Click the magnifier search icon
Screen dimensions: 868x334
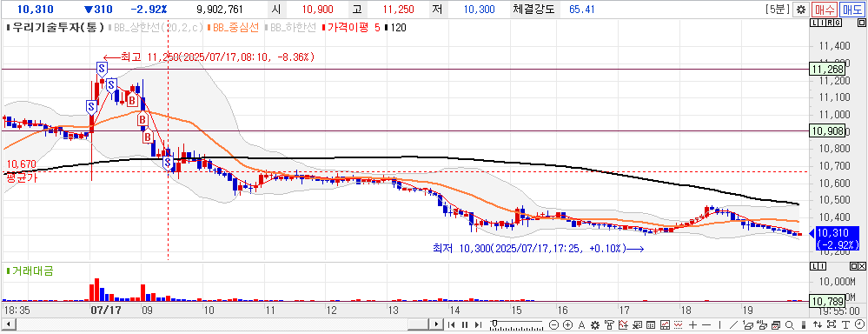point(790,324)
